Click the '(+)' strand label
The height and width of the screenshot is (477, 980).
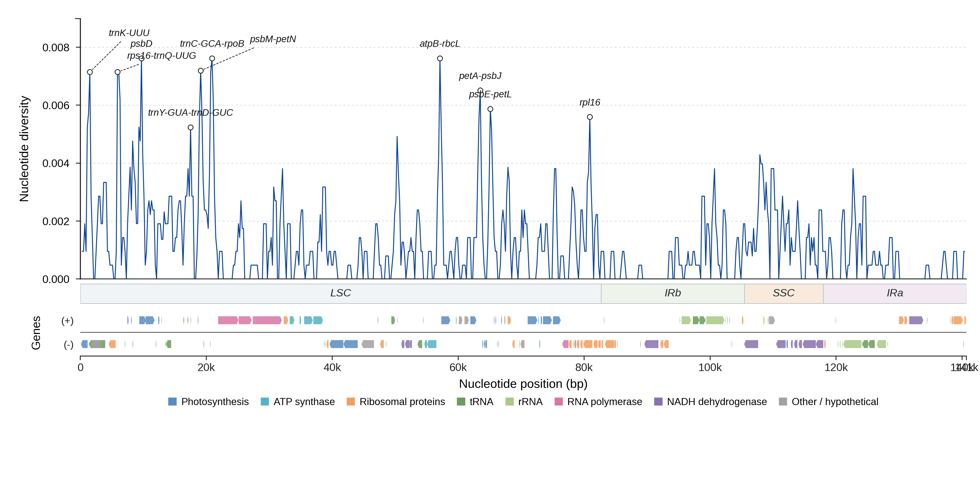pyautogui.click(x=67, y=321)
